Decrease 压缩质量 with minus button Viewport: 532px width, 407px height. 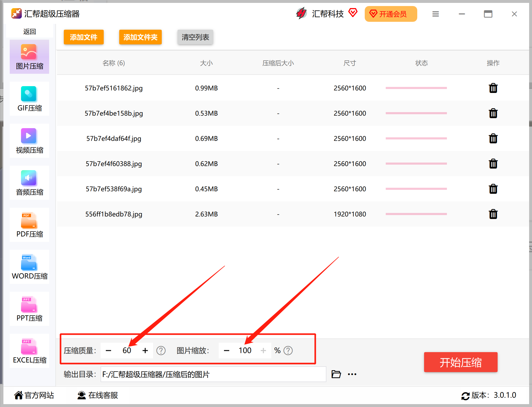point(108,351)
